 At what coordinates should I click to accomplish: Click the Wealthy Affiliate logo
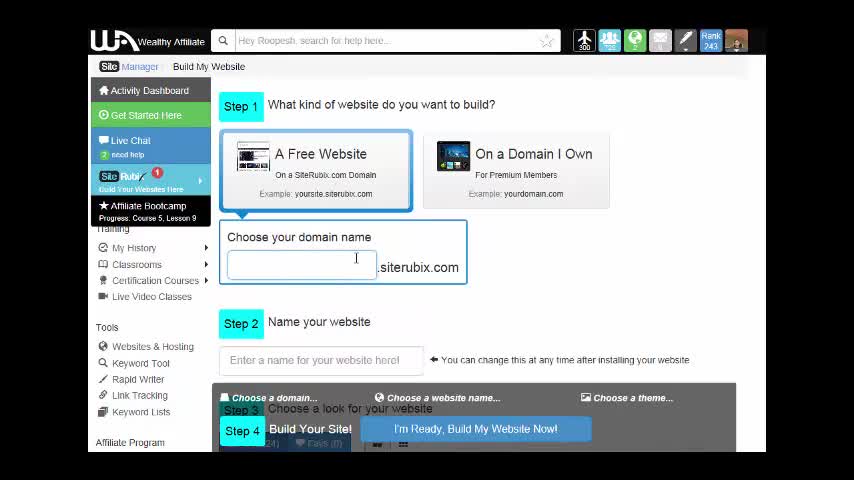point(148,41)
